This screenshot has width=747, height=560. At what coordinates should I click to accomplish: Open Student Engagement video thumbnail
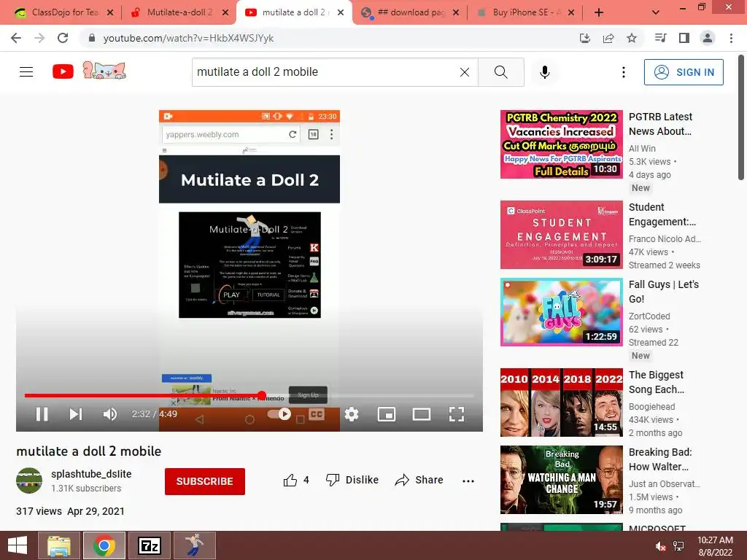[x=561, y=235]
